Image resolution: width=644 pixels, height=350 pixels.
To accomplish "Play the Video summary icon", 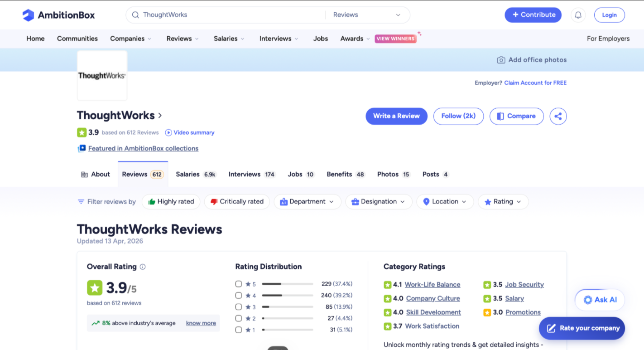I will [x=168, y=133].
